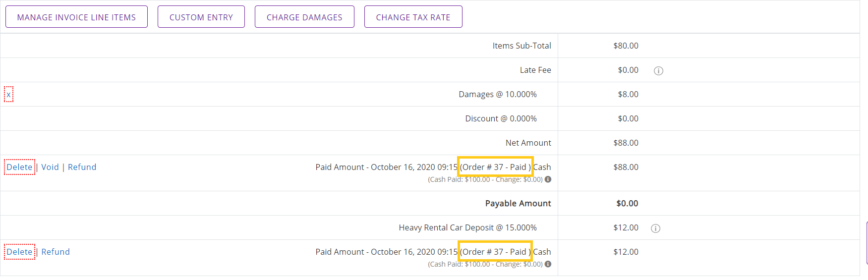Click the Heavy Rental Car Deposit info icon
868x280 pixels.
(655, 228)
